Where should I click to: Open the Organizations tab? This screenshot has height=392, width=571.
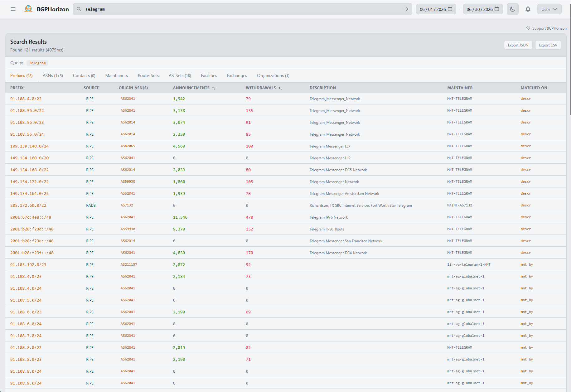pos(273,75)
